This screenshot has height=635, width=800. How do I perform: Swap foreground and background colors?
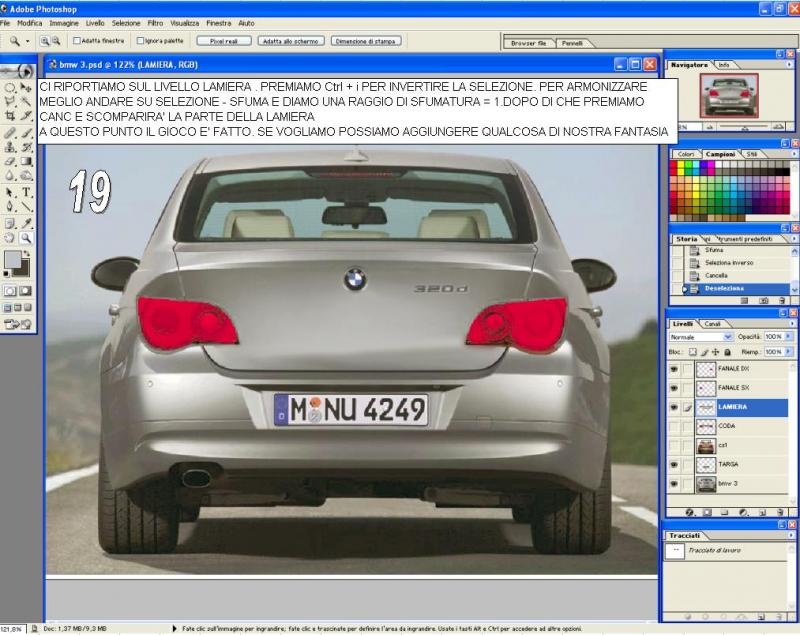click(26, 252)
